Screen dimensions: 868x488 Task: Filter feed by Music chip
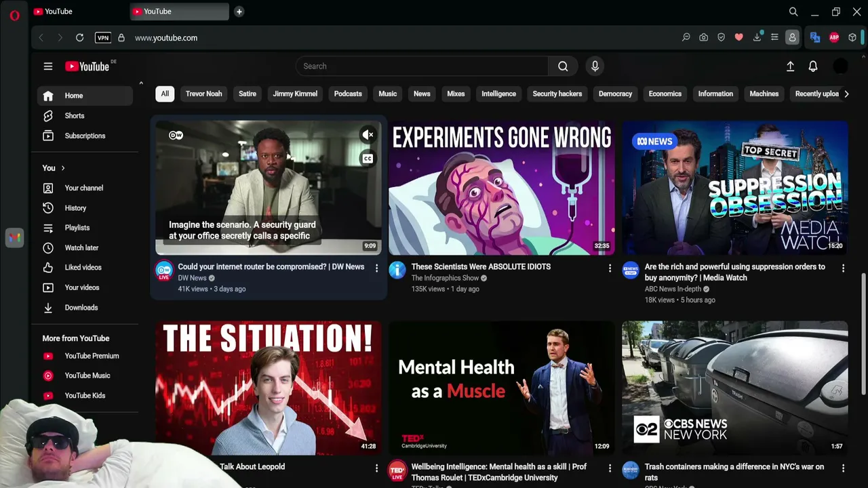(388, 94)
